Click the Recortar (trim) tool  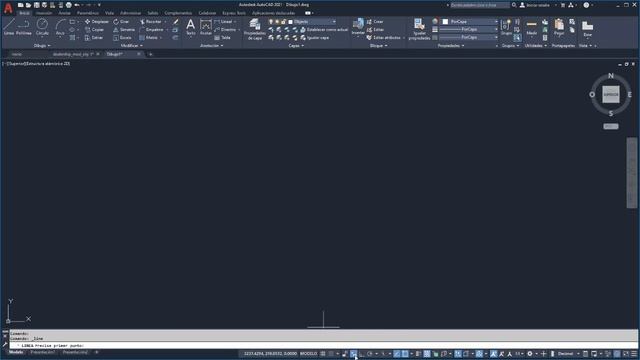(x=151, y=22)
